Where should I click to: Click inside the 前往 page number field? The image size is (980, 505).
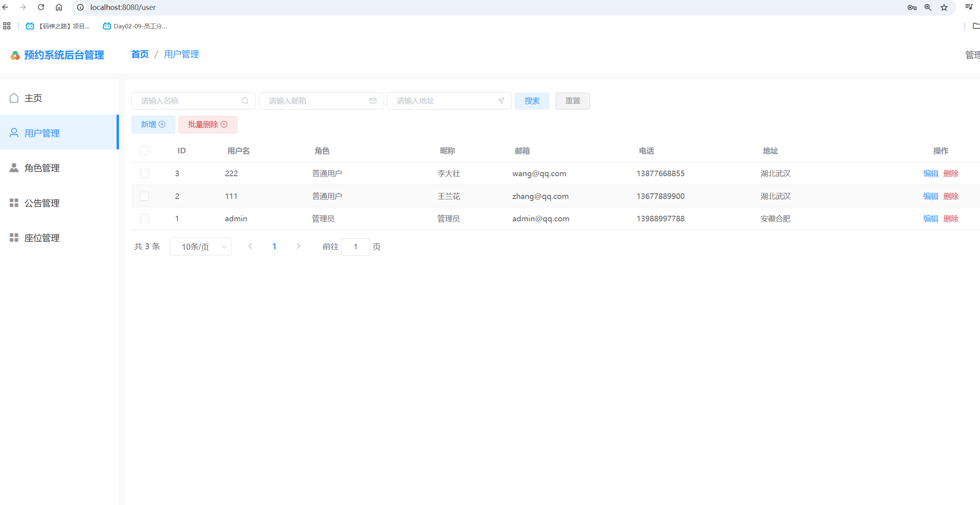pyautogui.click(x=355, y=247)
